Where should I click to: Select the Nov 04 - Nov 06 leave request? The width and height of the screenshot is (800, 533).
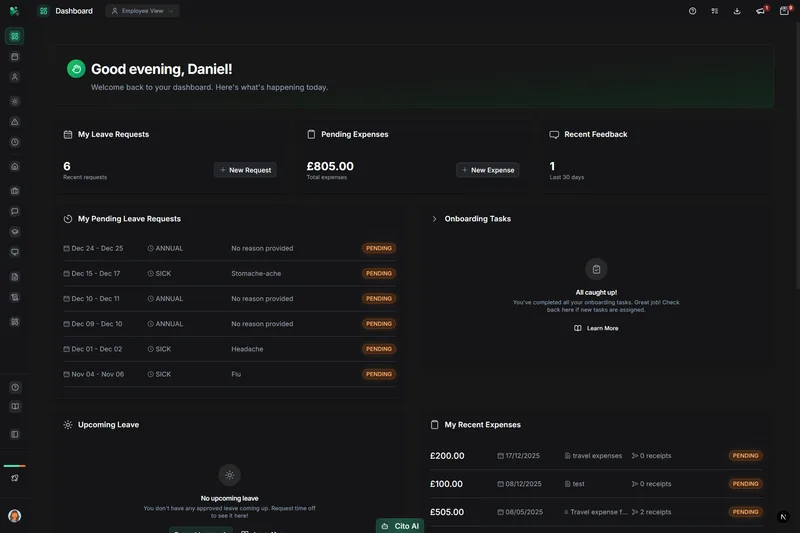pos(230,374)
